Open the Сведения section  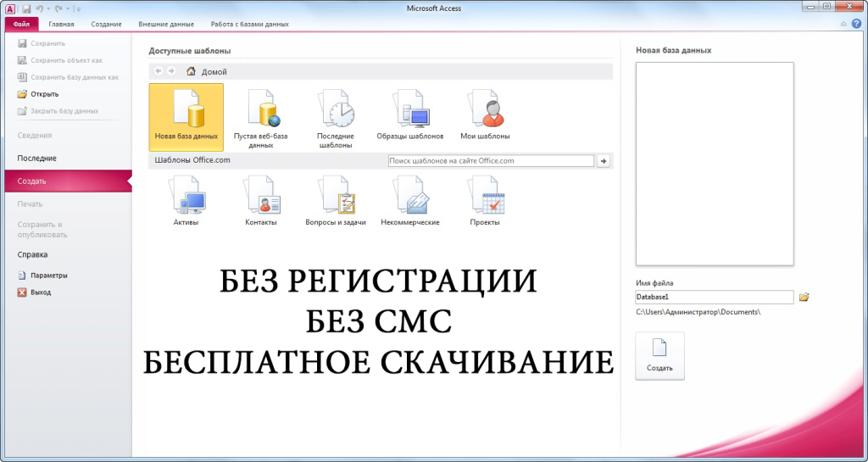coord(34,135)
